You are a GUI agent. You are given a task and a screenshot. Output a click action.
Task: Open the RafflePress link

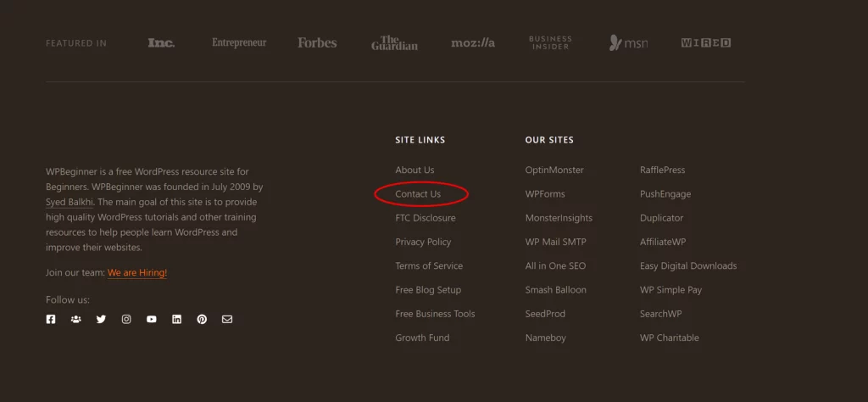click(x=663, y=170)
